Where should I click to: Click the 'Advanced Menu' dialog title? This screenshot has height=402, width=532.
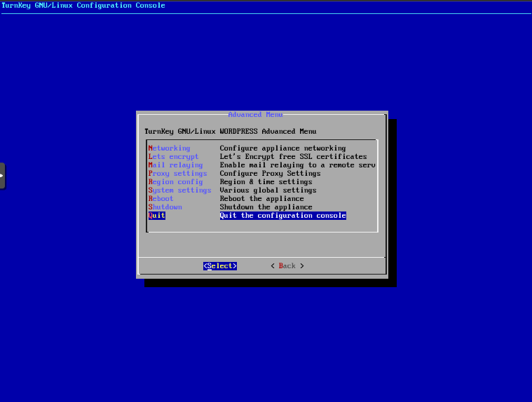pyautogui.click(x=255, y=115)
